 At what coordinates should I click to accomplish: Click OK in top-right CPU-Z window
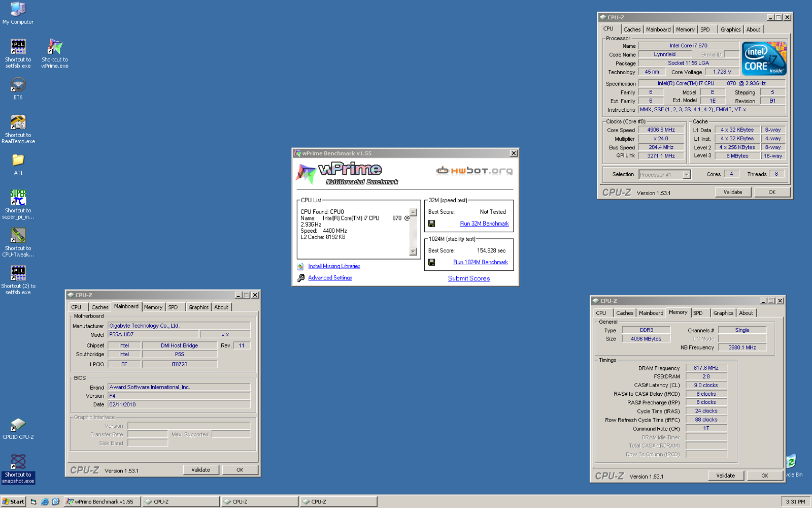772,192
